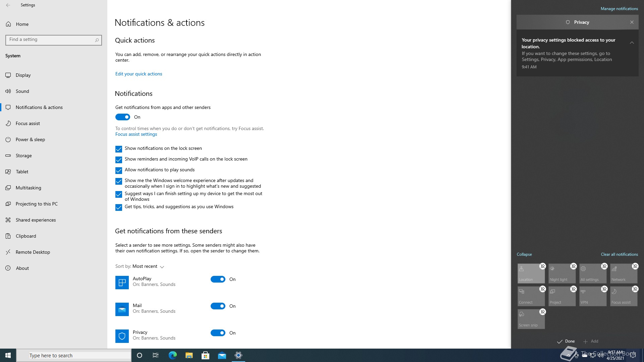Uncheck Show notifications on the lock screen

point(119,149)
